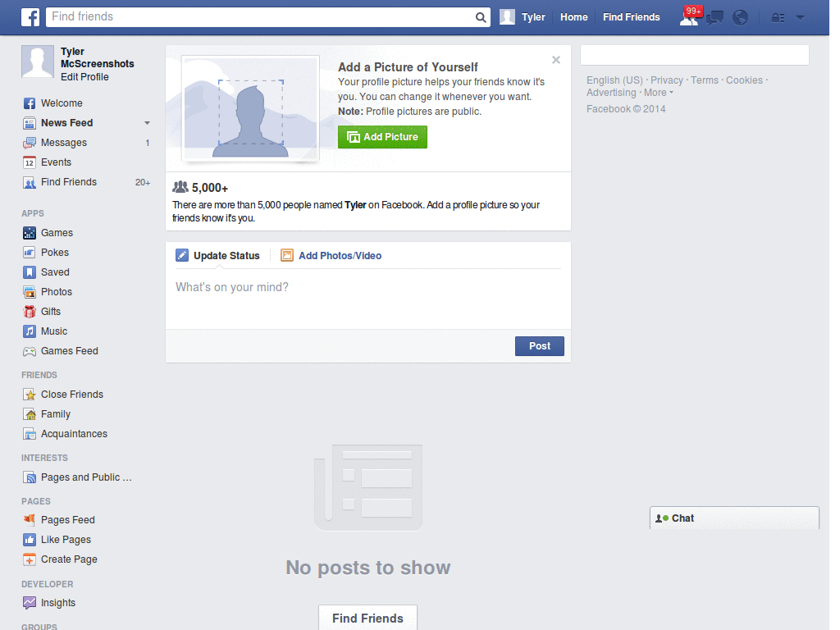This screenshot has width=840, height=630.
Task: Click the Saved bookmark icon
Action: pyautogui.click(x=30, y=272)
